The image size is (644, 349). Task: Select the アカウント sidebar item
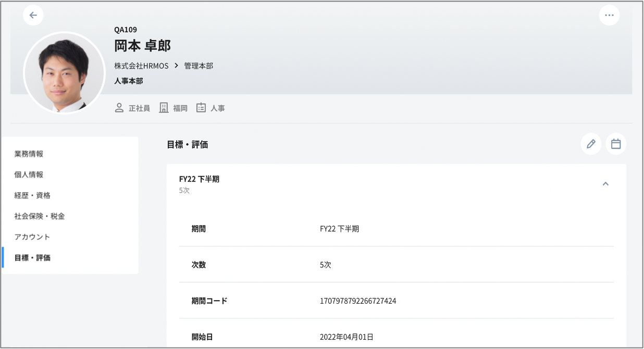(x=32, y=237)
